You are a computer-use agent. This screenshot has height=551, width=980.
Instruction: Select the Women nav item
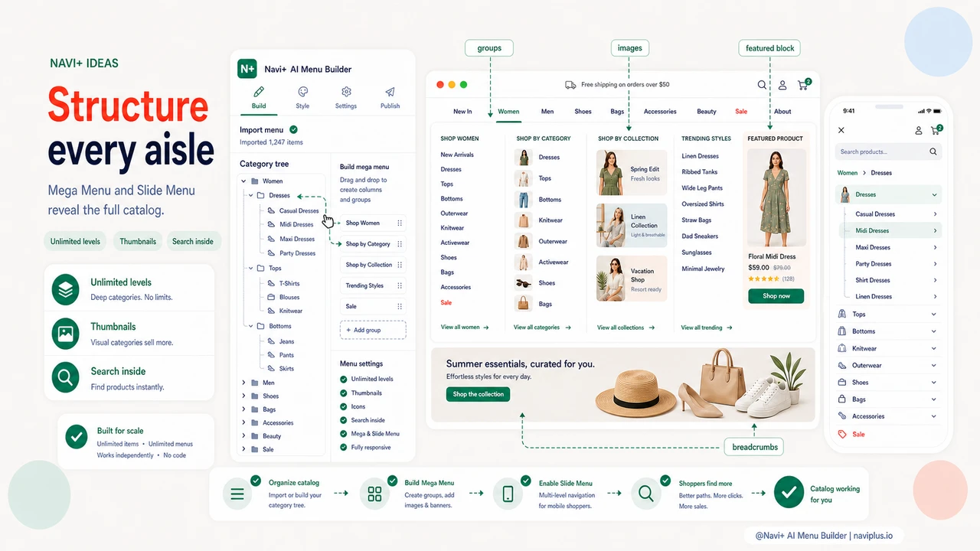pos(508,112)
